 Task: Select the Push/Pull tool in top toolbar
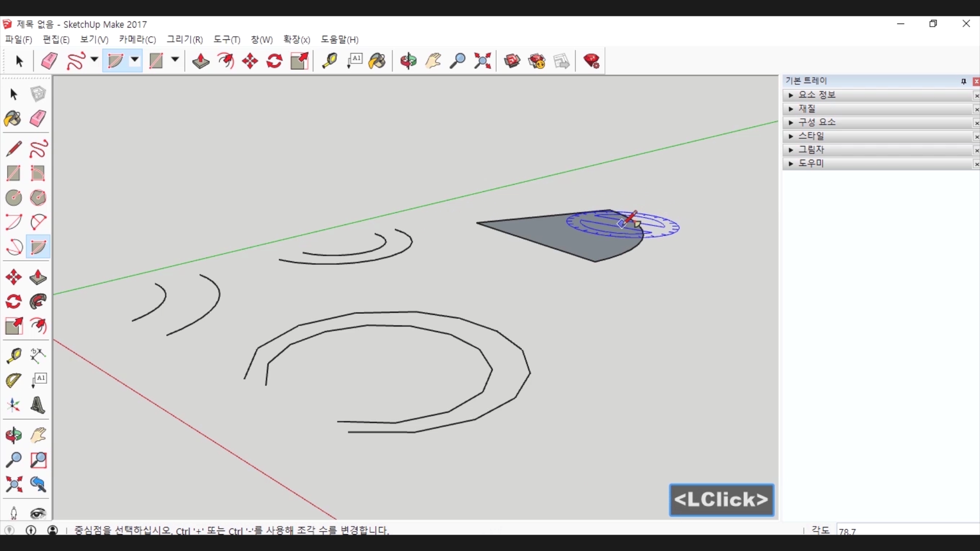click(x=201, y=61)
